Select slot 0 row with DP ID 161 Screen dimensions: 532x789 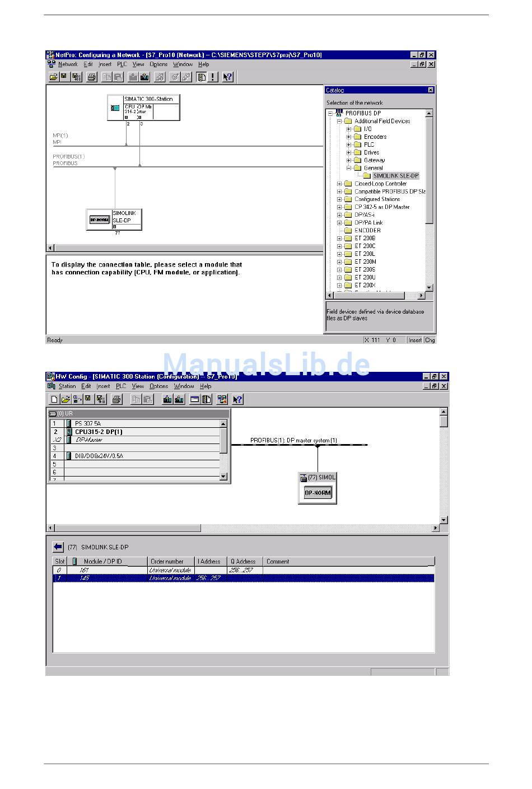(x=244, y=570)
